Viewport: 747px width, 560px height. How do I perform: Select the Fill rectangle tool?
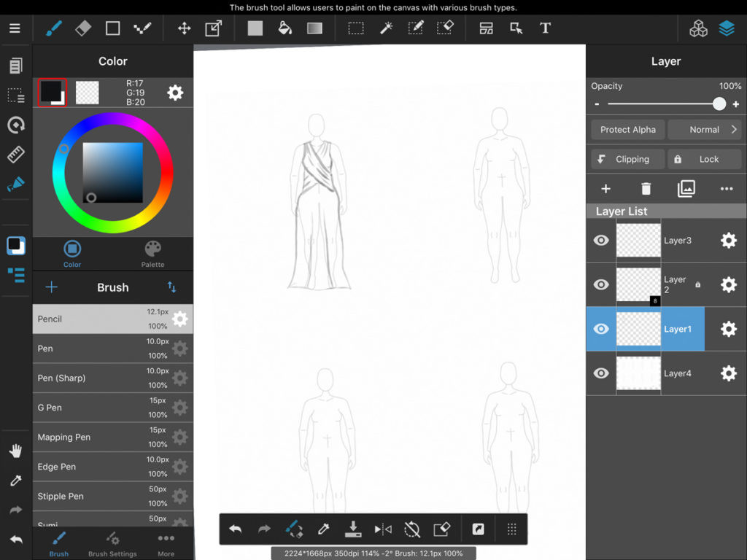pyautogui.click(x=255, y=28)
